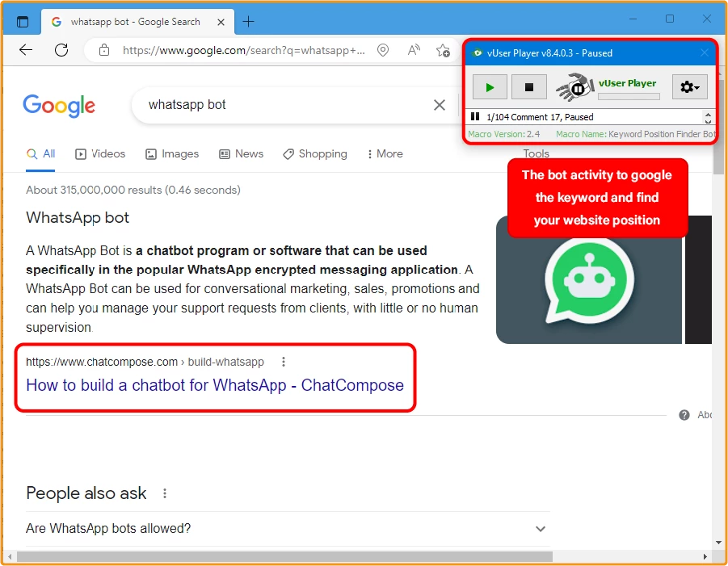Image resolution: width=728 pixels, height=566 pixels.
Task: Open People also ask three-dot menu
Action: (x=165, y=493)
